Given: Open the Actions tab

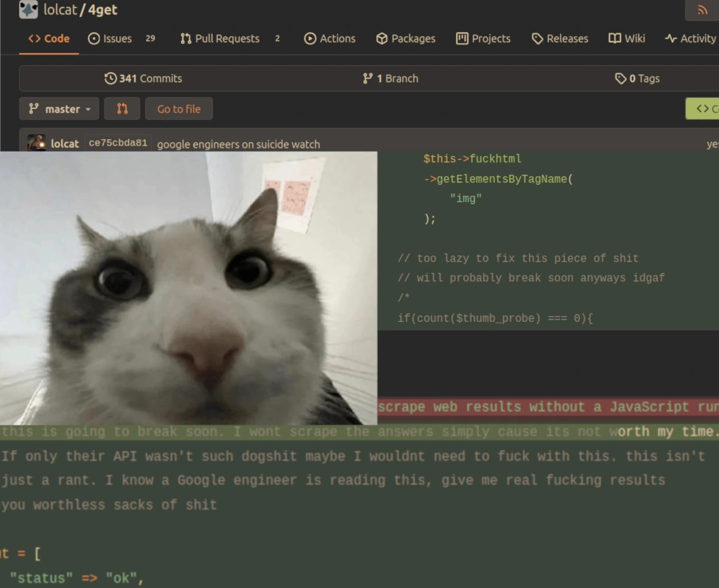Looking at the screenshot, I should point(330,38).
